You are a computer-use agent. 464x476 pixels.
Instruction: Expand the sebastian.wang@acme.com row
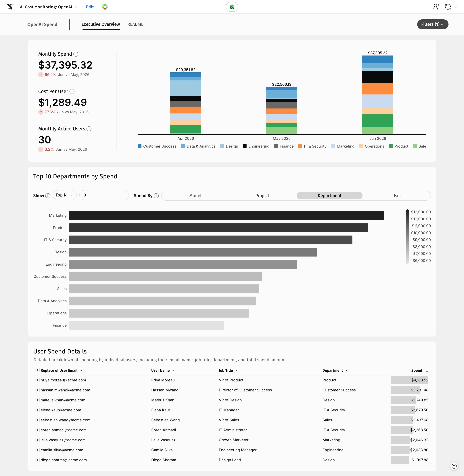click(x=37, y=420)
